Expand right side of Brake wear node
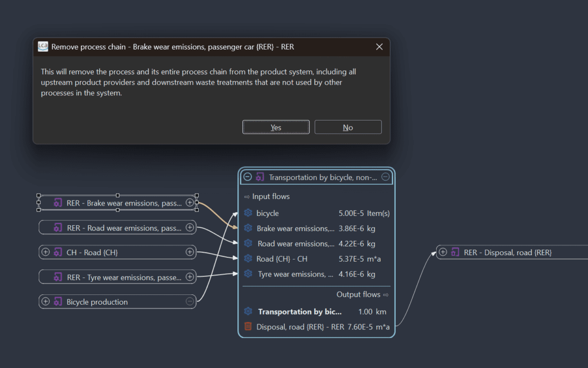Screen dimensions: 588x368 point(190,203)
